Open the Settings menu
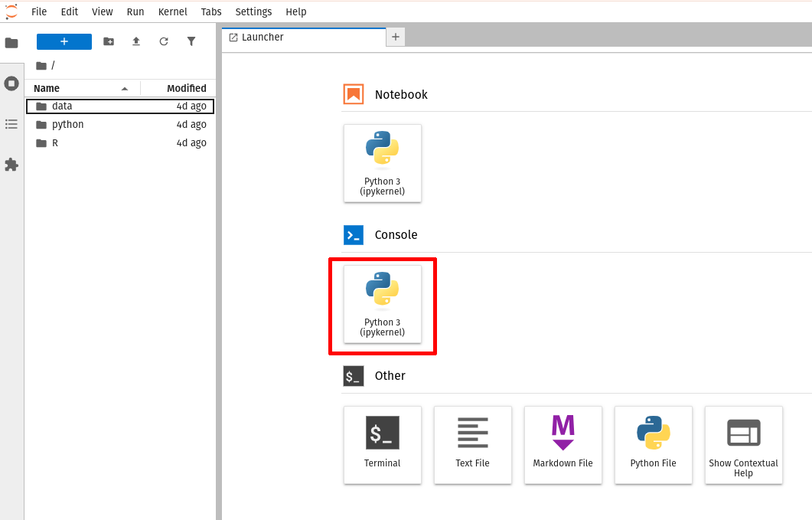The width and height of the screenshot is (812, 520). tap(253, 11)
